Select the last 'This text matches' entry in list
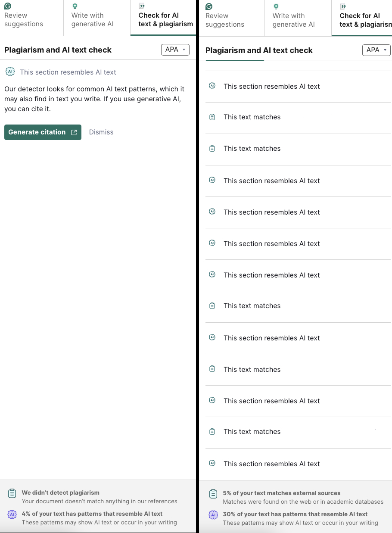 [298, 432]
